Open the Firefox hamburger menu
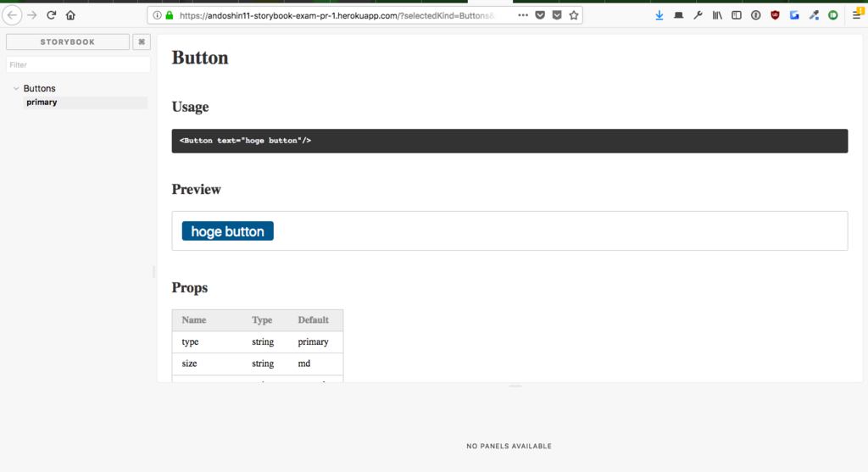The image size is (868, 472). point(858,14)
